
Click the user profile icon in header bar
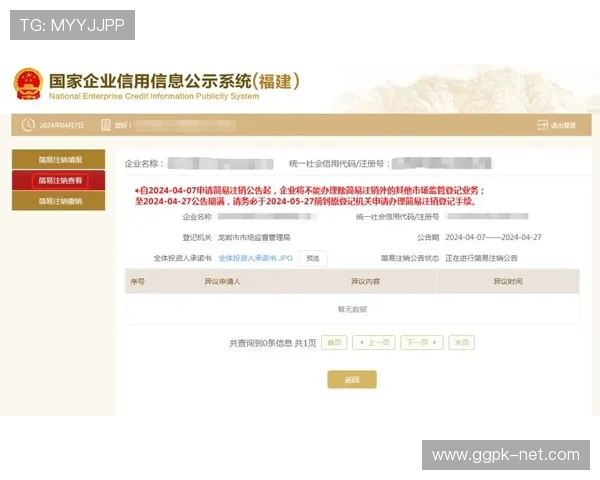click(x=106, y=125)
